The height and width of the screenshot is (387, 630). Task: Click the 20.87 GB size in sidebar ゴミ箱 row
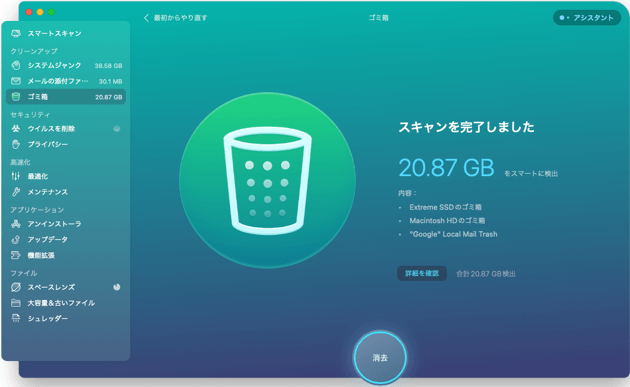pyautogui.click(x=108, y=97)
